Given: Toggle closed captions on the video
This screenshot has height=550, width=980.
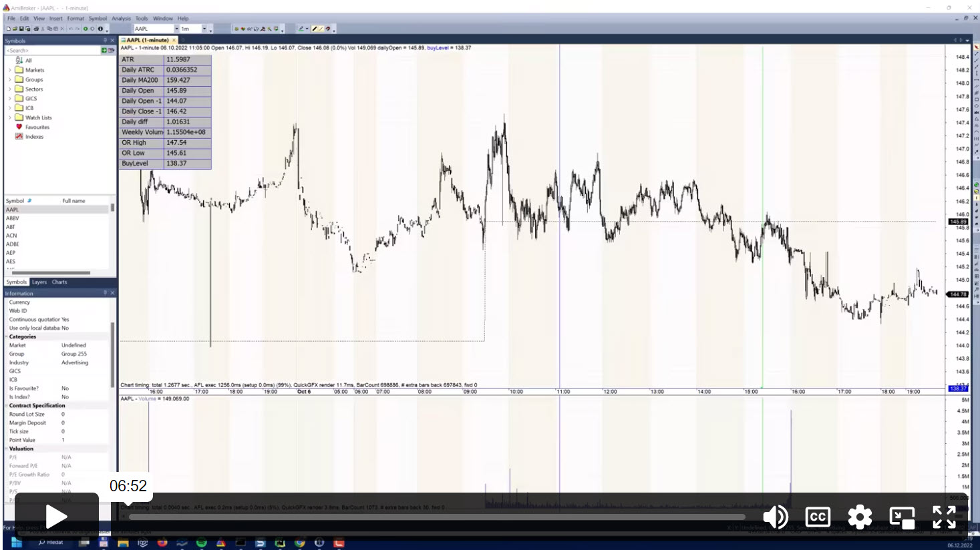Looking at the screenshot, I should click(x=818, y=517).
